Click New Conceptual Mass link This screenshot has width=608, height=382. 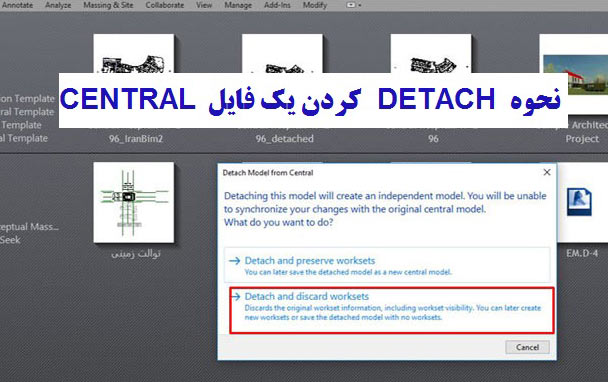[x=29, y=227]
